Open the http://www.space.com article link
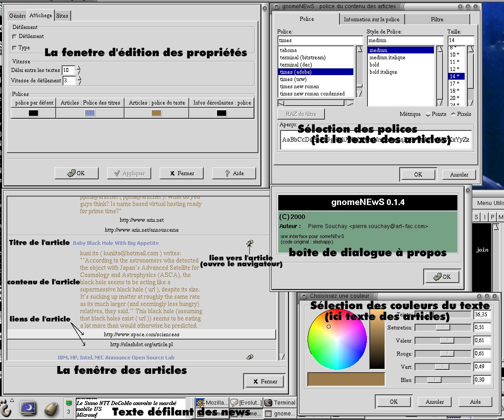 pyautogui.click(x=142, y=334)
